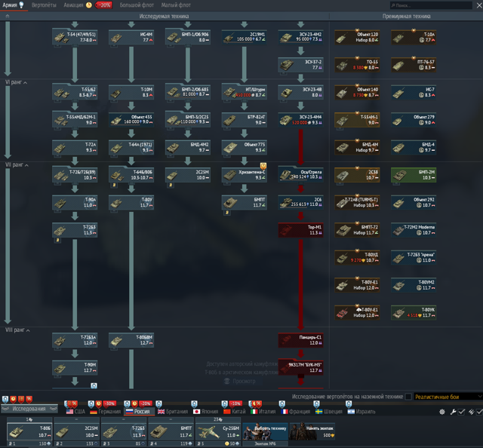Toggle checkbox next to ammo icon
Viewport: 483px width, 448px height.
tap(479, 412)
